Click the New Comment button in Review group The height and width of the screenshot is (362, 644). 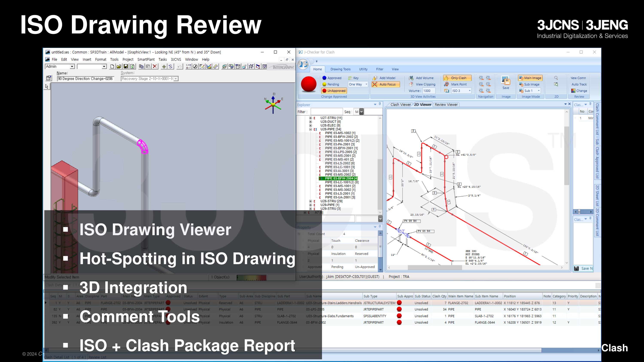[x=578, y=78]
